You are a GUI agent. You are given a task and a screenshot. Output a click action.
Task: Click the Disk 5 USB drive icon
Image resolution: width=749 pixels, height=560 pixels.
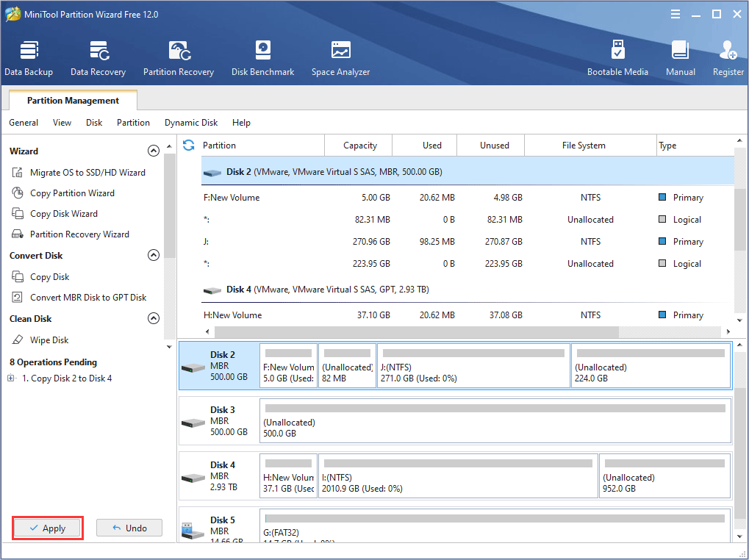click(x=193, y=531)
